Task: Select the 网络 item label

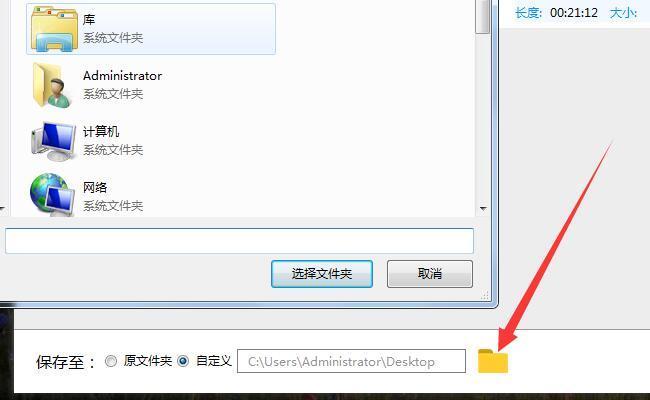Action: tap(95, 187)
